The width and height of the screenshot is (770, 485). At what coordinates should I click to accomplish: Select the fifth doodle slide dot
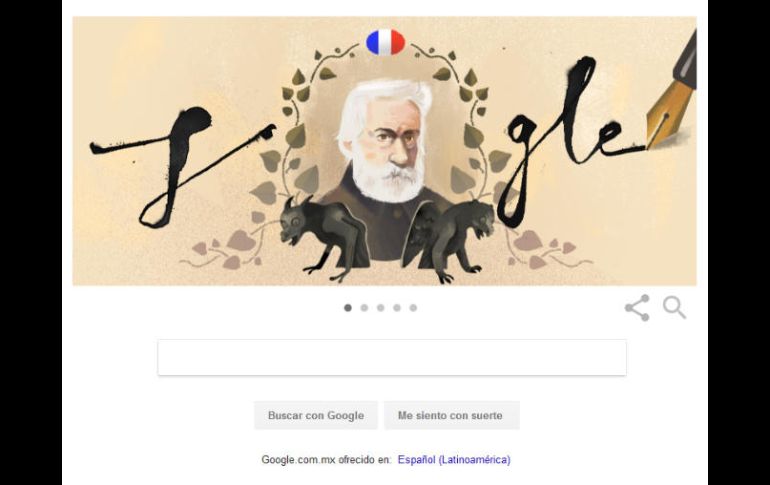pos(413,308)
